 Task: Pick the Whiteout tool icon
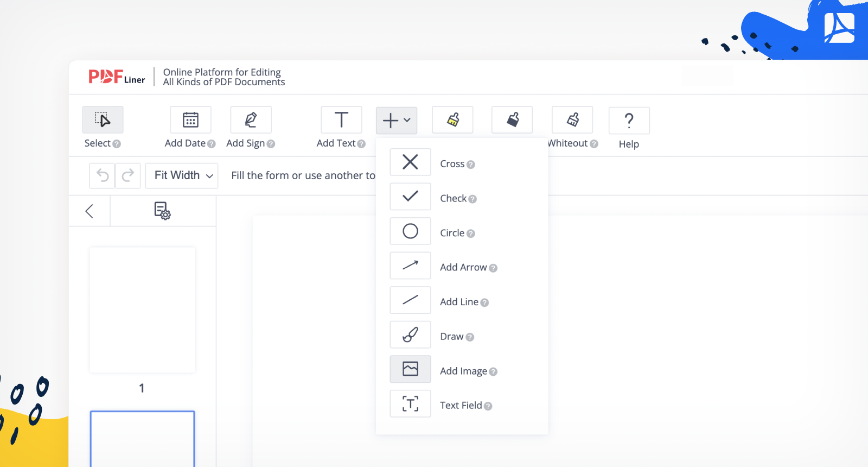[572, 119]
